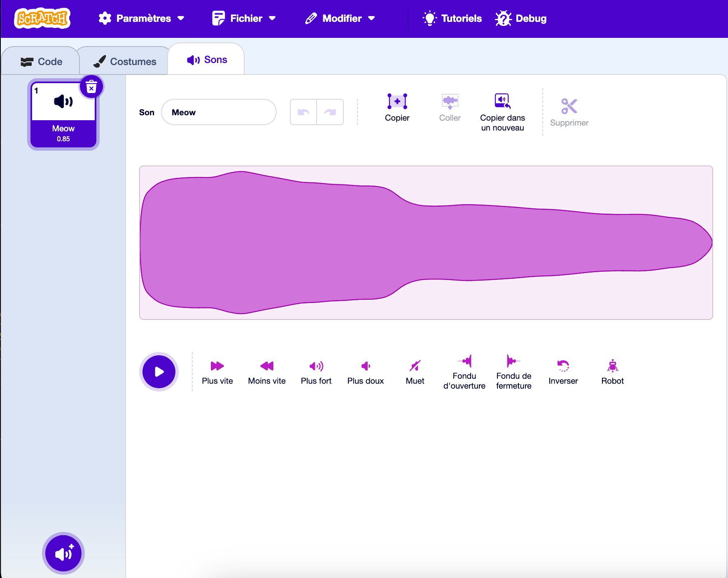
Task: Make the sound louder with "Plus fort"
Action: click(x=316, y=372)
